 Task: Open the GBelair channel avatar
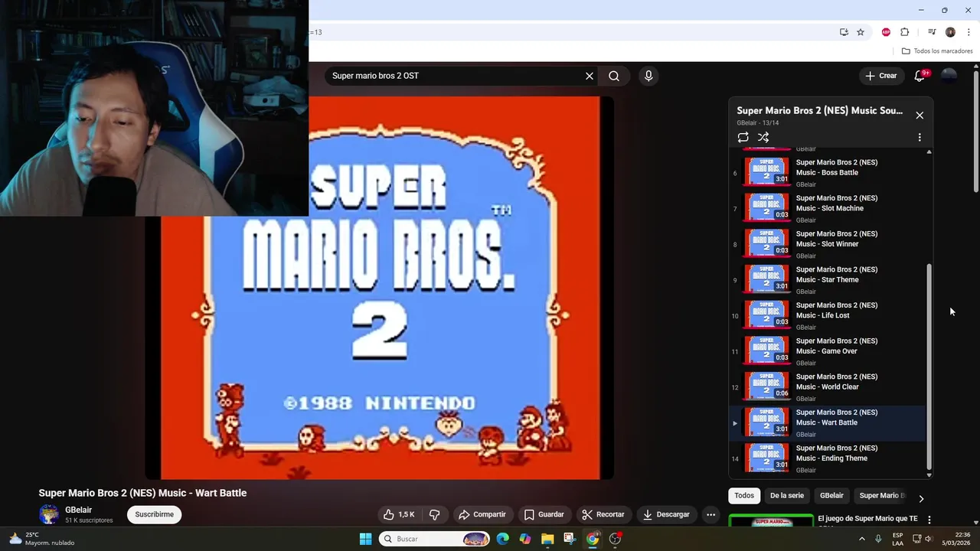49,514
